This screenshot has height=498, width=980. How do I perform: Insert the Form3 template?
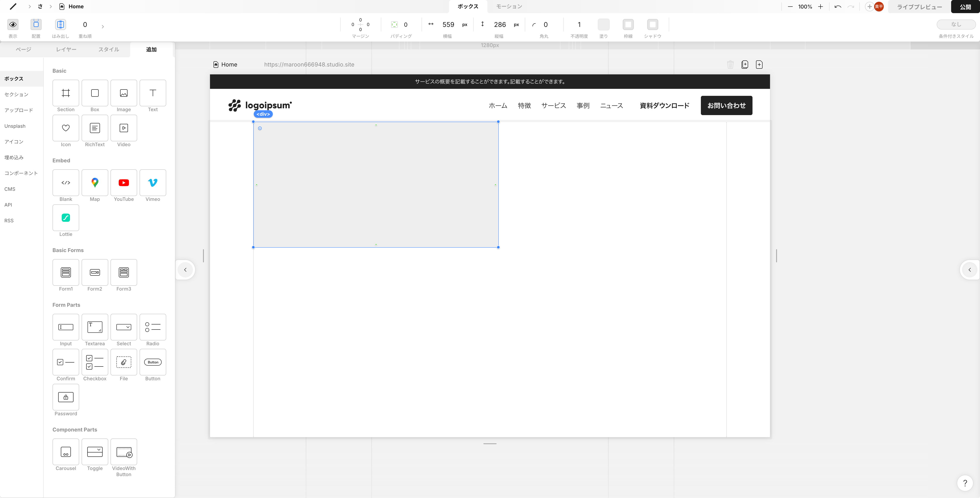tap(124, 272)
